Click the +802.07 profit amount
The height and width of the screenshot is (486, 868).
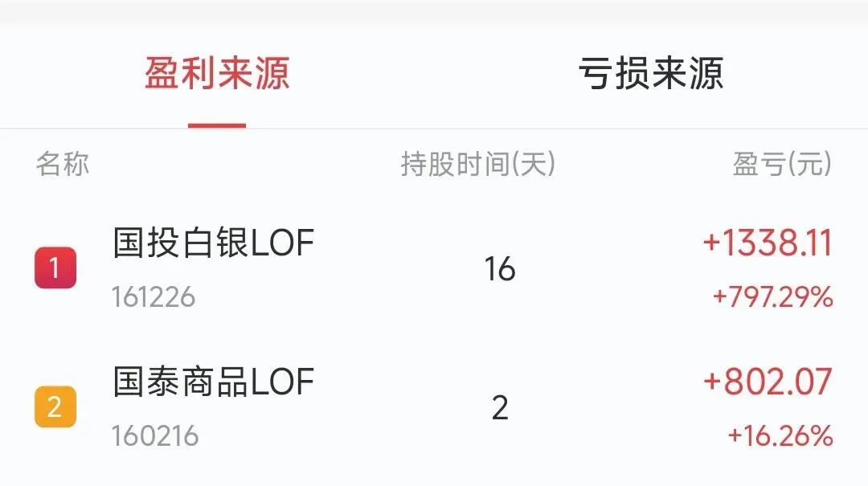[x=768, y=382]
